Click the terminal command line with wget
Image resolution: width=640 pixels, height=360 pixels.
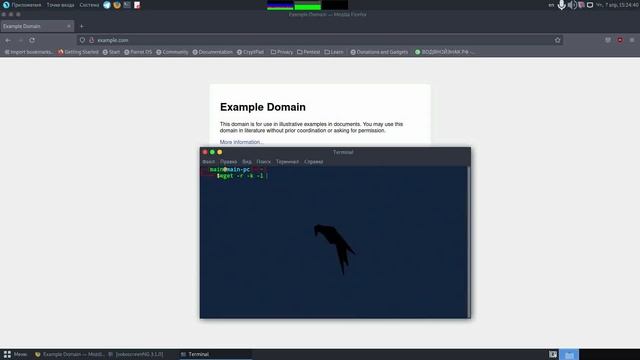242,176
